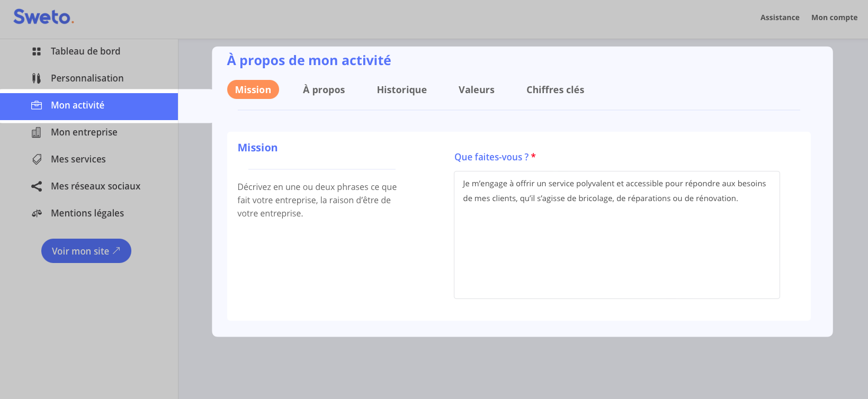Show the Chiffres clés tab
The image size is (868, 399).
(x=555, y=89)
